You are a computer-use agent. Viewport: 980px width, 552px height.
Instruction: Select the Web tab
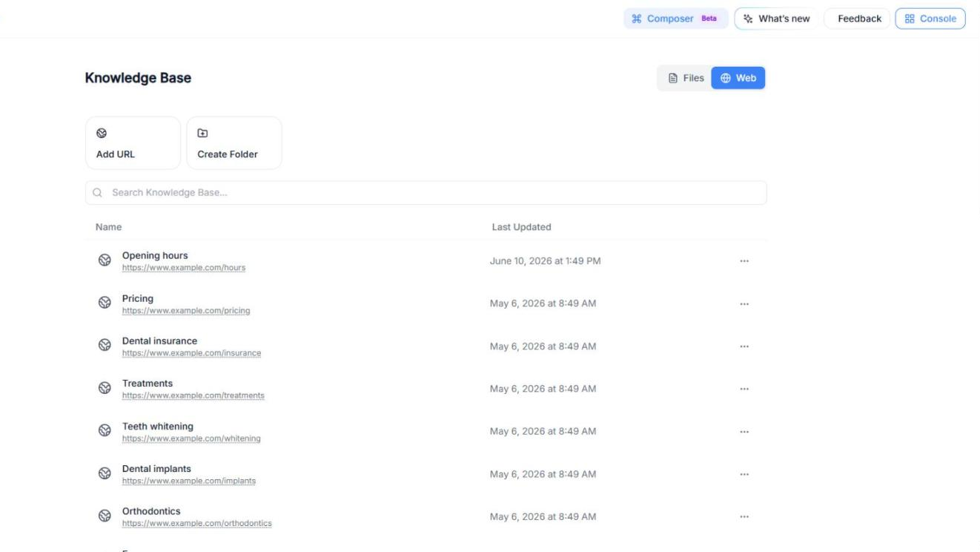coord(738,78)
